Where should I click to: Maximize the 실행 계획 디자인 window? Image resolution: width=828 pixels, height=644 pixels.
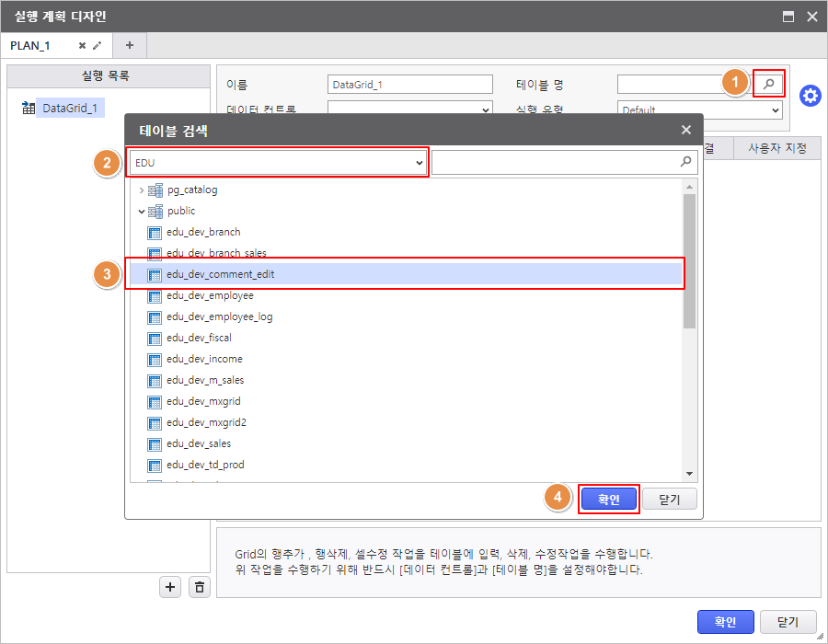point(788,17)
